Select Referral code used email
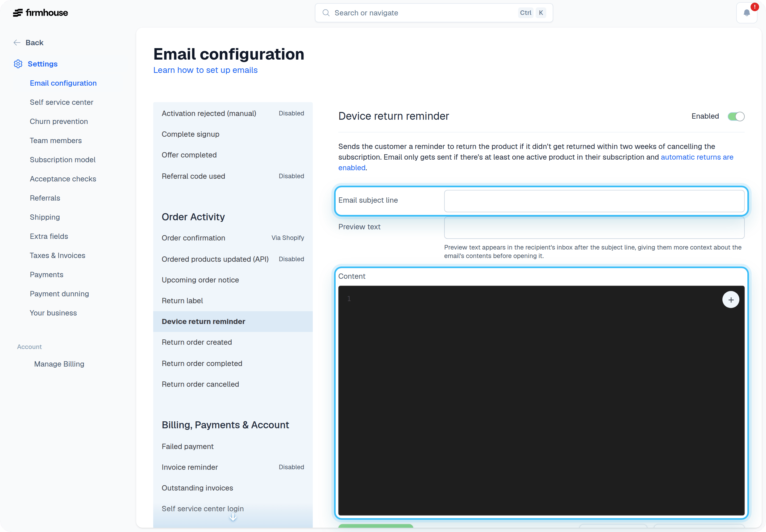Image resolution: width=766 pixels, height=532 pixels. [x=233, y=176]
